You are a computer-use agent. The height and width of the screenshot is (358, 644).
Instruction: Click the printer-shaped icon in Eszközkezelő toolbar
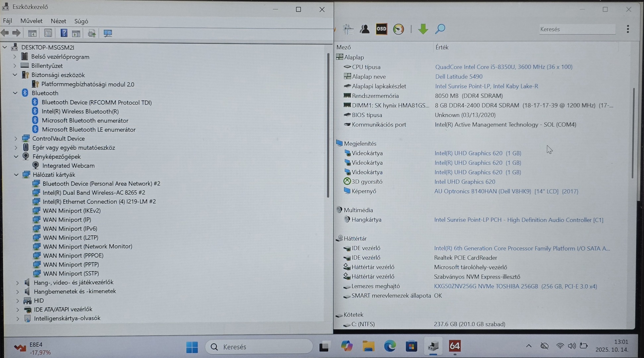(x=92, y=33)
